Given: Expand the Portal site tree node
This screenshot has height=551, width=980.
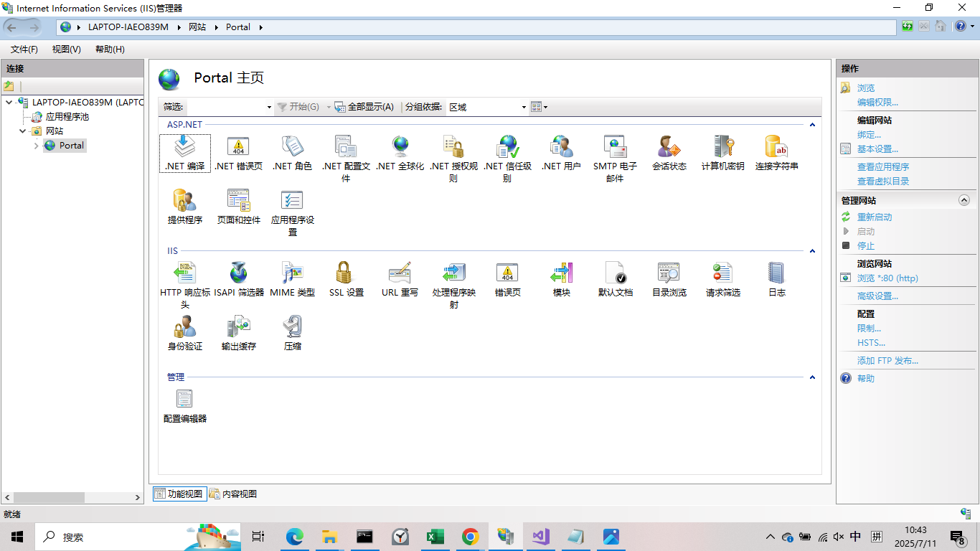Looking at the screenshot, I should click(37, 146).
